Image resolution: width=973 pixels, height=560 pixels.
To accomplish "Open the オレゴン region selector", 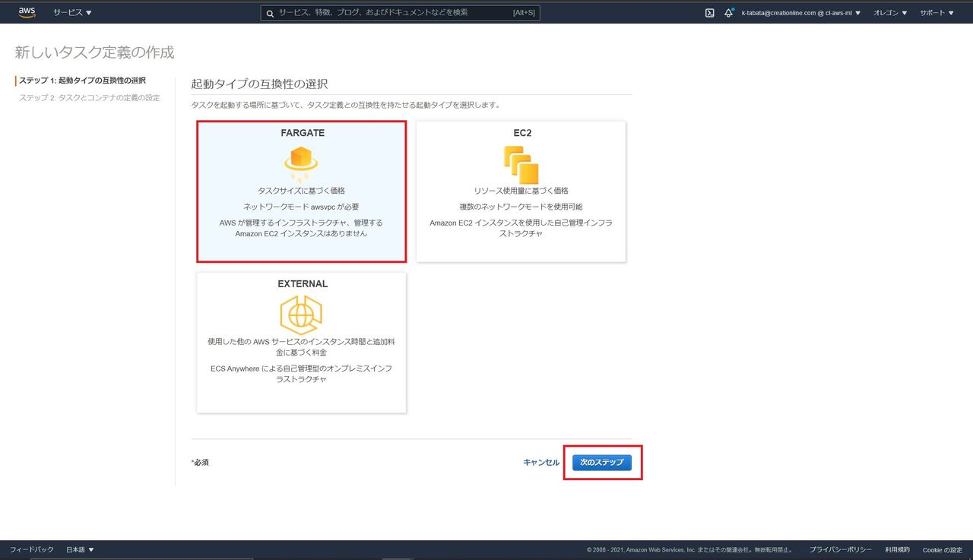I will 890,13.
